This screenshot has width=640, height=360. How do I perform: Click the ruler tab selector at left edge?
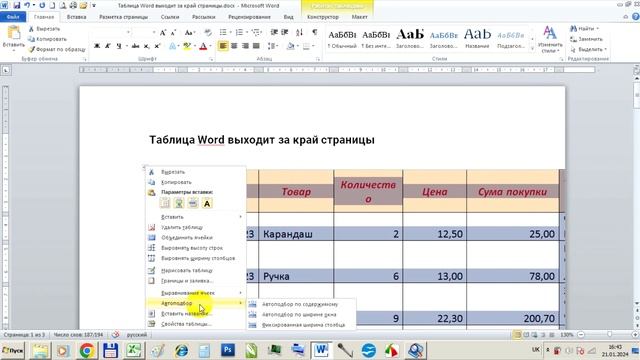coord(6,70)
